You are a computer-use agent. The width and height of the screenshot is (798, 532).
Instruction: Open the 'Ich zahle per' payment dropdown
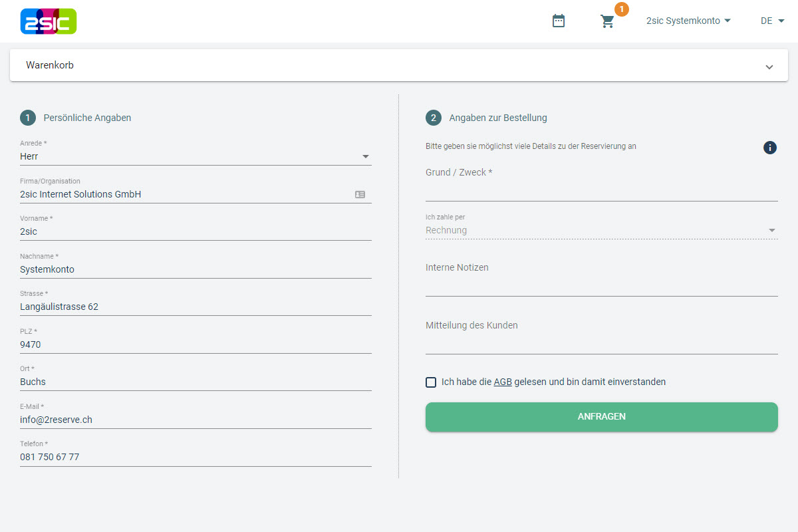pos(601,230)
